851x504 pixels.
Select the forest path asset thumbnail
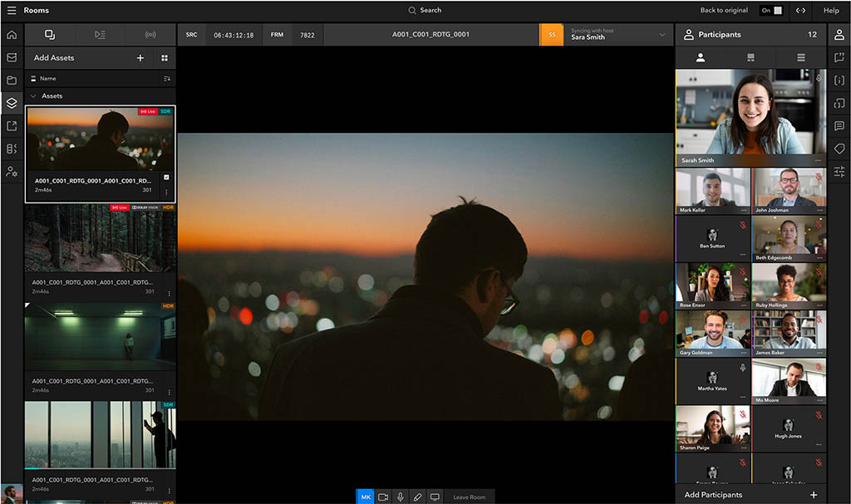click(x=100, y=238)
